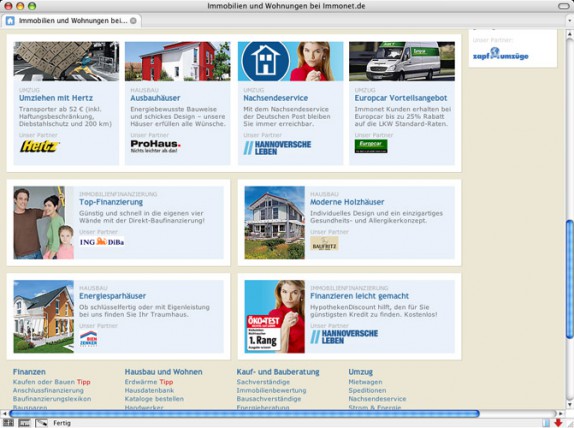The height and width of the screenshot is (428, 574).
Task: Click the red download arrow in status bar
Action: point(558,423)
